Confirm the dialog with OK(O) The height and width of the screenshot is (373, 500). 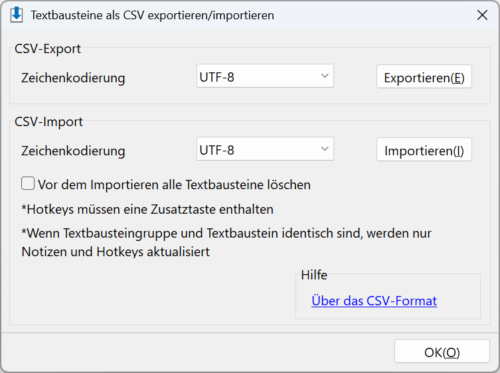(442, 352)
